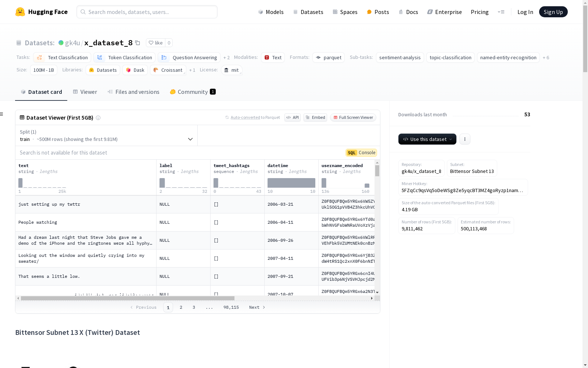This screenshot has height=368, width=588.
Task: Switch to the Dataset card tab
Action: (41, 92)
